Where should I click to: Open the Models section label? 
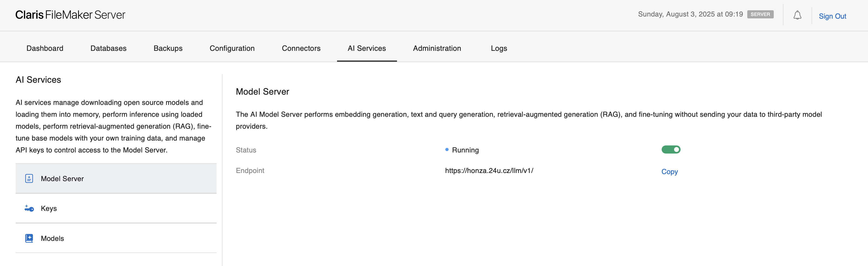click(52, 238)
